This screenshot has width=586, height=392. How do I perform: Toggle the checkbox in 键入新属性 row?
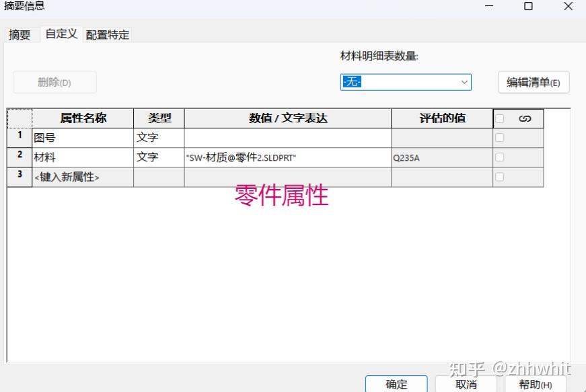(x=499, y=177)
